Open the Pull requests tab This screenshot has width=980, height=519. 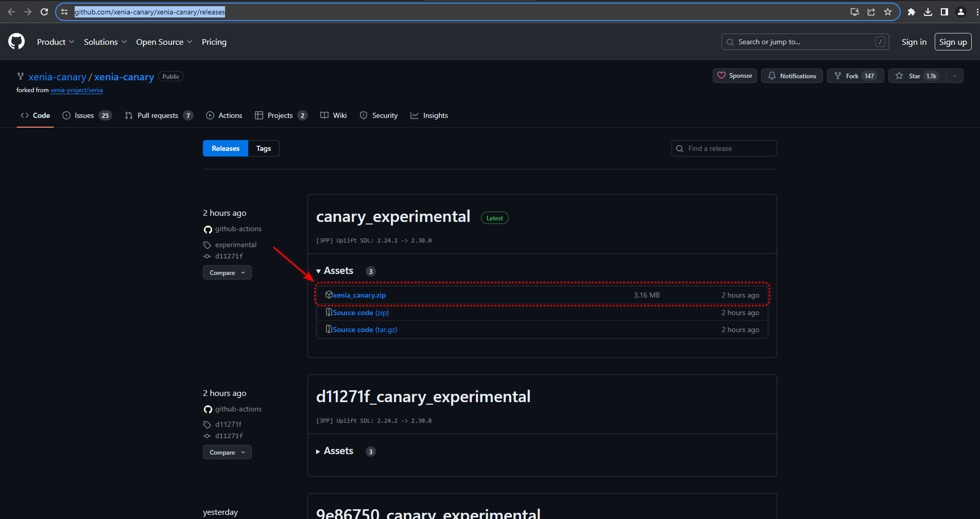(x=159, y=115)
